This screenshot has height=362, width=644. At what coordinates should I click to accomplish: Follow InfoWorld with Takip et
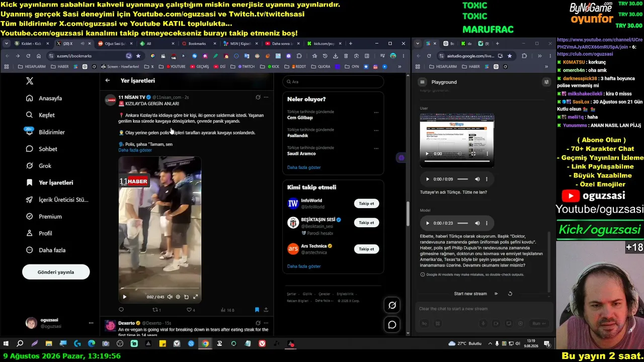pos(366,204)
